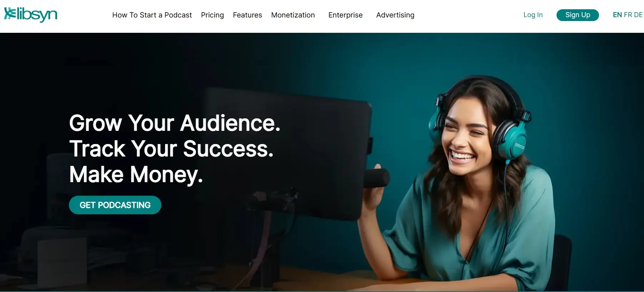Go to the Pricing menu item
This screenshot has width=644, height=292.
[x=212, y=15]
